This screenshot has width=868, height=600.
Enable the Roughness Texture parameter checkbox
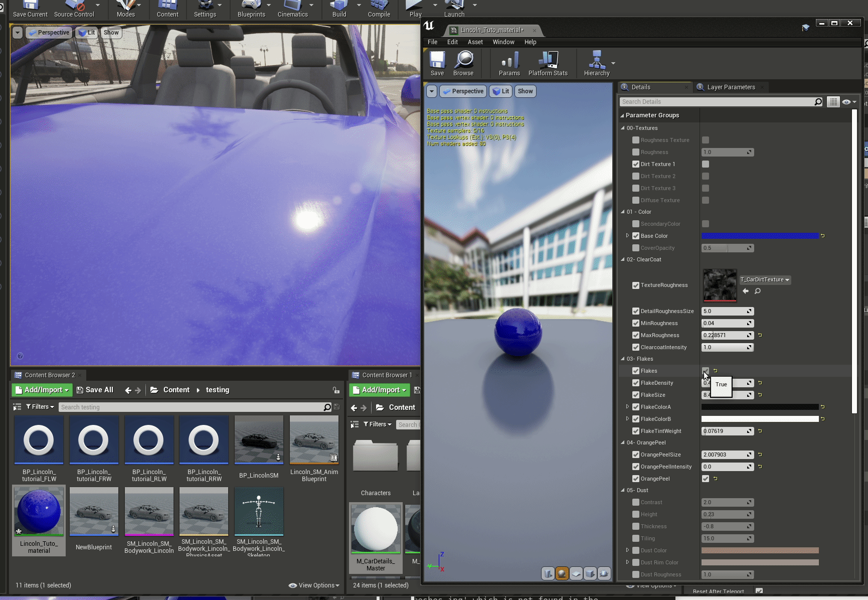point(636,140)
